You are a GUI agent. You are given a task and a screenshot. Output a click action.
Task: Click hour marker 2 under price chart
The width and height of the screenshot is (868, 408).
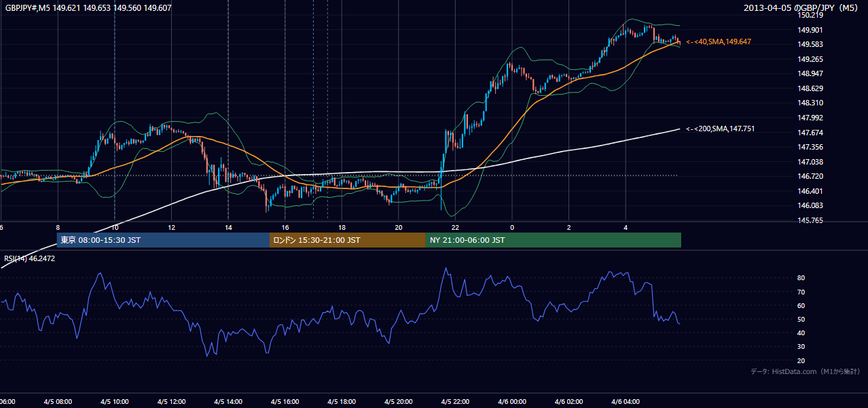[569, 228]
